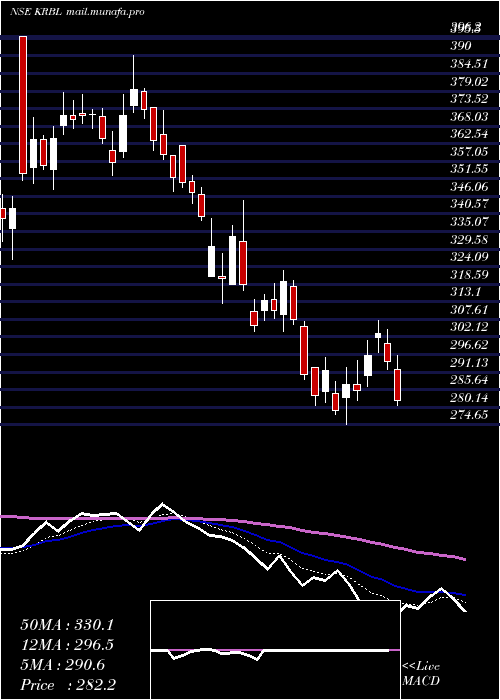Click the 379.02 price axis label
Viewport: 500px width, 700px height.
[x=468, y=81]
